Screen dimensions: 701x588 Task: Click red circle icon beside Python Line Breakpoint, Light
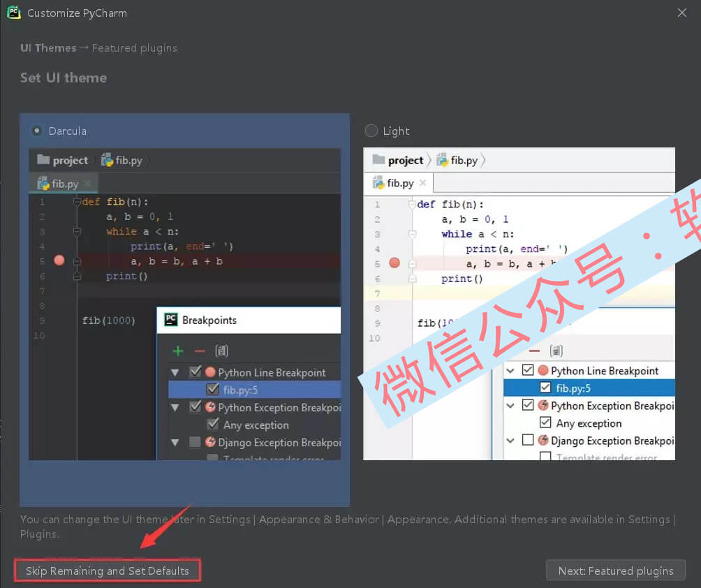tap(543, 370)
